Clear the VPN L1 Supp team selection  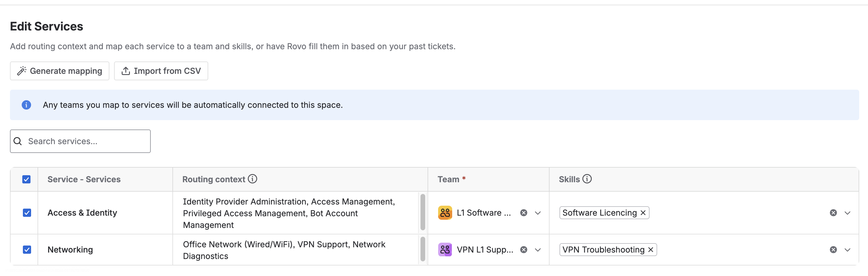[524, 250]
